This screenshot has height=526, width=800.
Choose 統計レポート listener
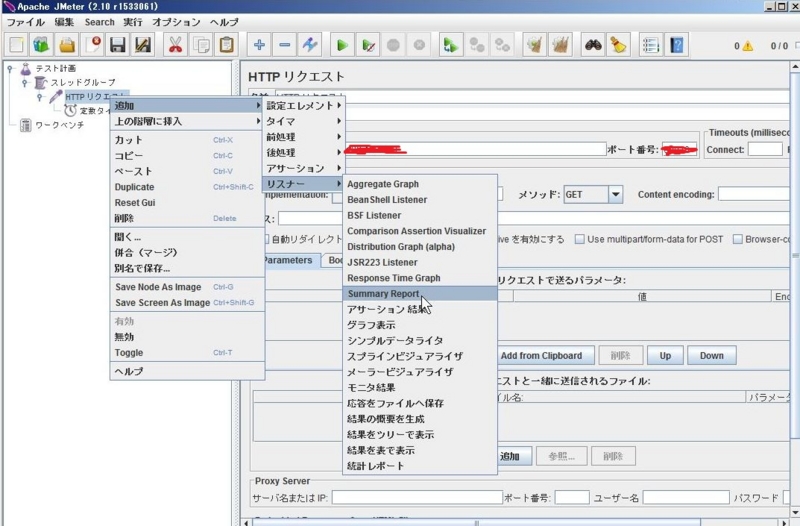tap(419, 466)
